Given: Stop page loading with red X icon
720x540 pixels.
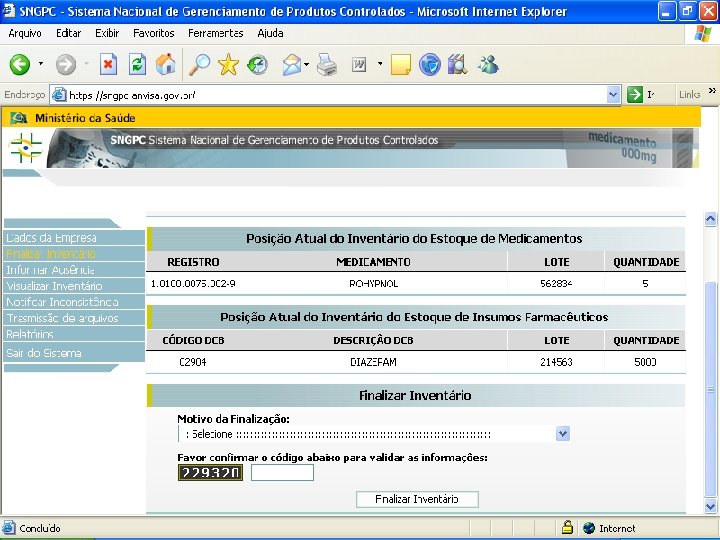Looking at the screenshot, I should pyautogui.click(x=108, y=64).
